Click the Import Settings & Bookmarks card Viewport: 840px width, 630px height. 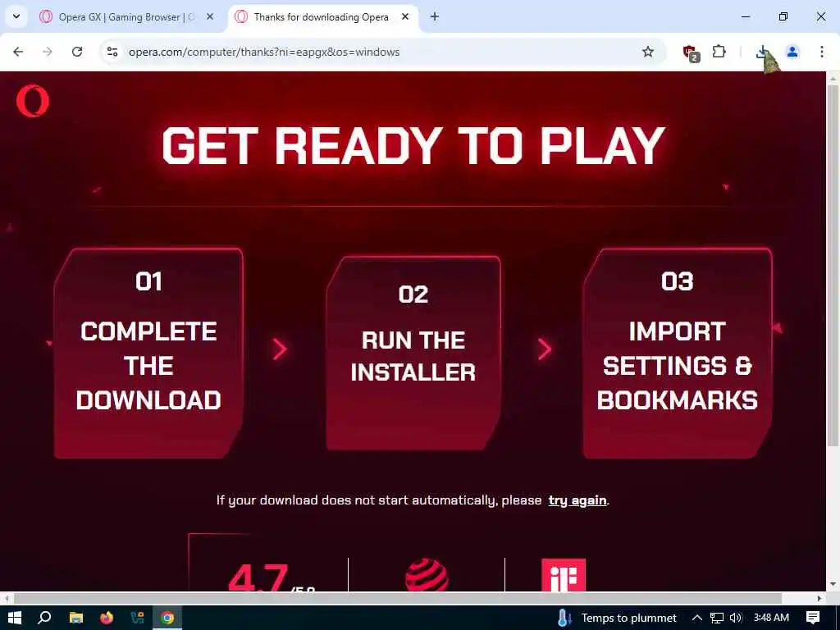coord(677,353)
